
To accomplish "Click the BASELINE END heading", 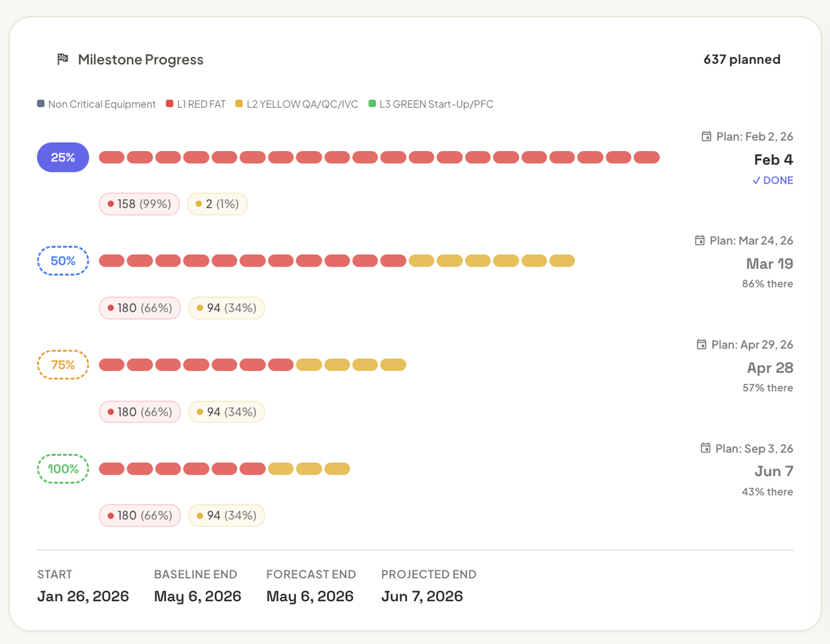I will tap(195, 575).
